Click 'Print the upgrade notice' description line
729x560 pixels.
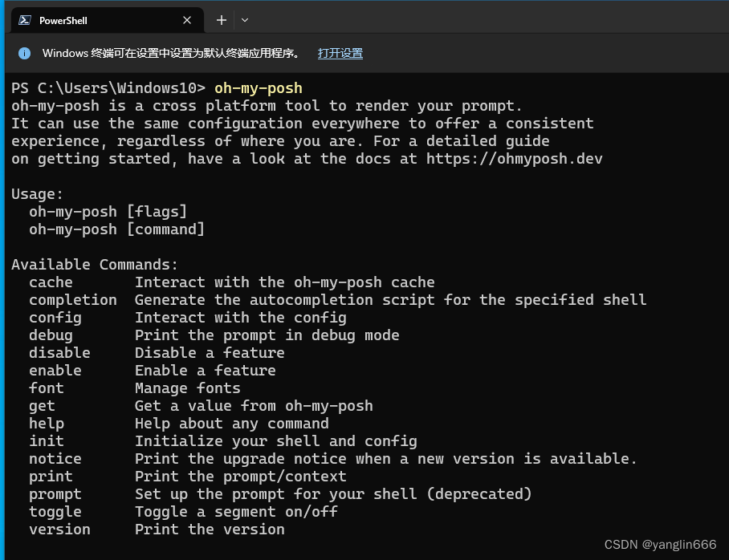386,459
